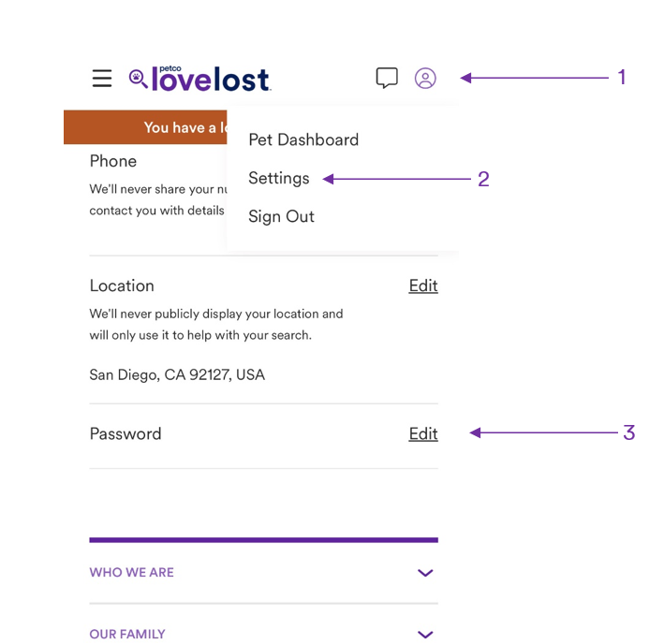The image size is (649, 644).
Task: Select the San Diego, CA 92127 address text
Action: 177,374
